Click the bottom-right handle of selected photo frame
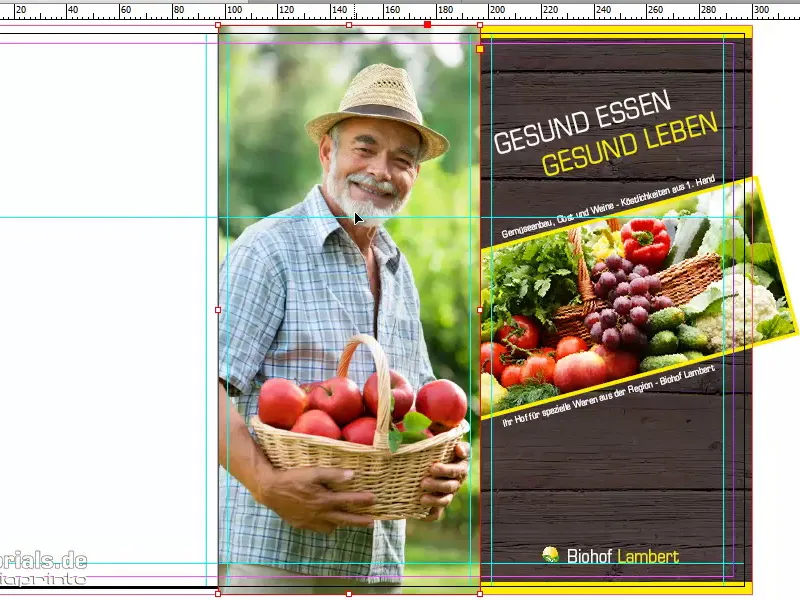 [480, 594]
